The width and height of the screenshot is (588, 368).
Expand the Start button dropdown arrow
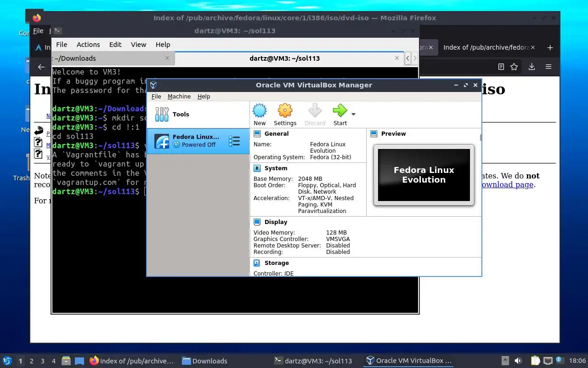click(353, 114)
